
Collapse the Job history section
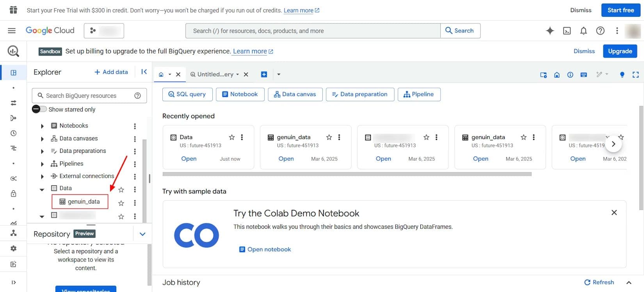[x=629, y=283]
